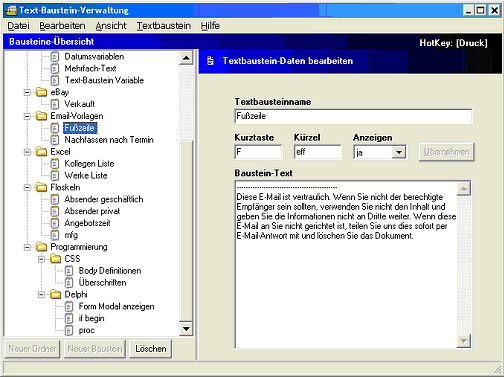
Task: Collapse the Floskeln folder node
Action: coord(27,187)
